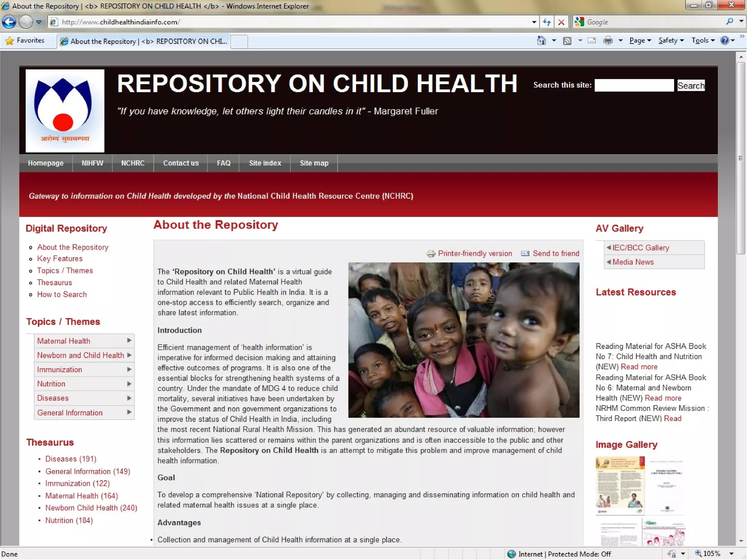Click the Printer-friendly version link
Viewport: 747px width, 560px height.
pos(475,253)
